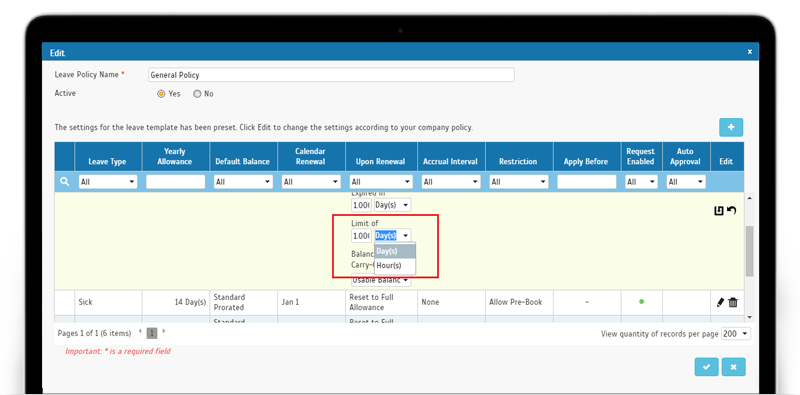800x395 pixels.
Task: Delete the Sick leave row with the trash icon
Action: click(x=733, y=302)
